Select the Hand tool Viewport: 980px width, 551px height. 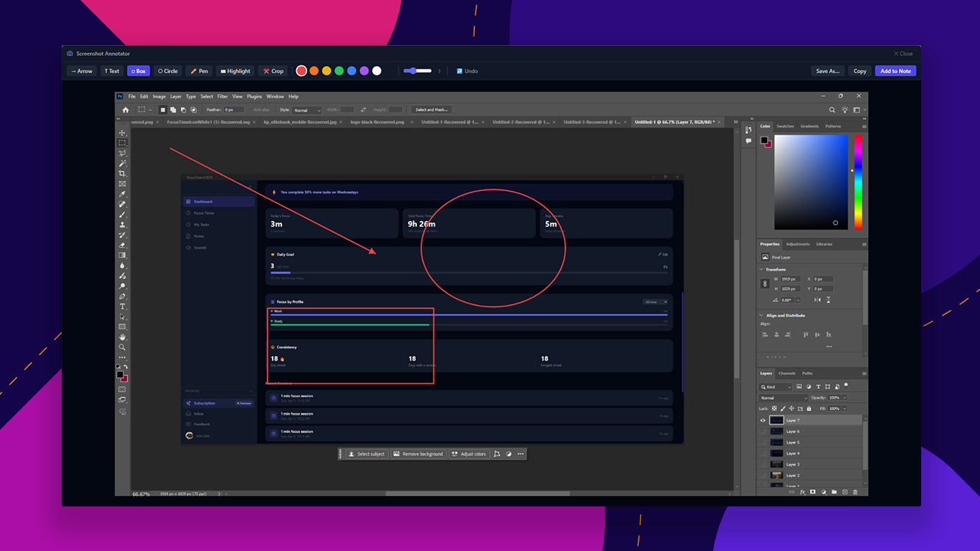123,337
